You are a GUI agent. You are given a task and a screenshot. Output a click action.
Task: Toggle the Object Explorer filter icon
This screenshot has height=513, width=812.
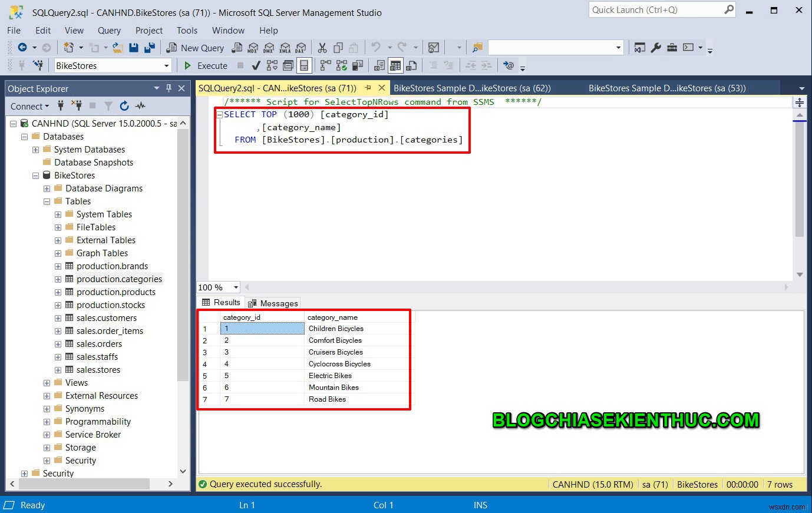109,106
